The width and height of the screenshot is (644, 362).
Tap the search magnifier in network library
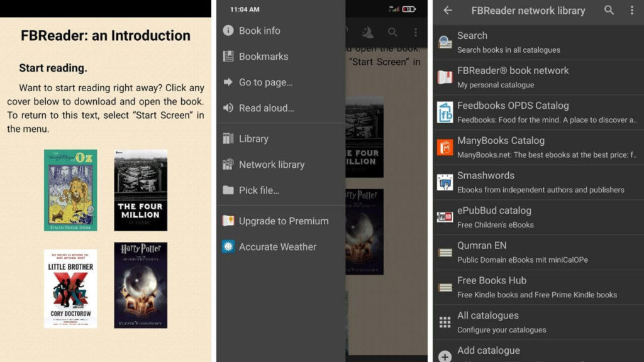click(x=609, y=11)
